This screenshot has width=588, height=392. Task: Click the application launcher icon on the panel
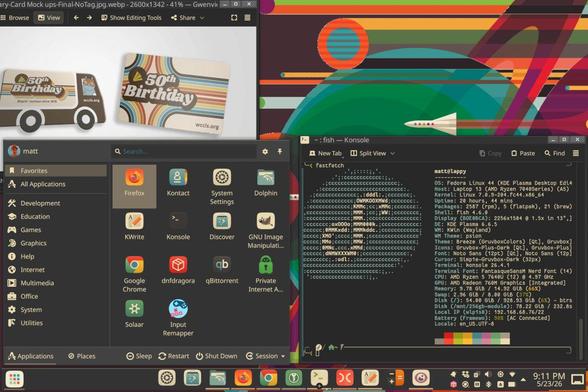[15, 378]
